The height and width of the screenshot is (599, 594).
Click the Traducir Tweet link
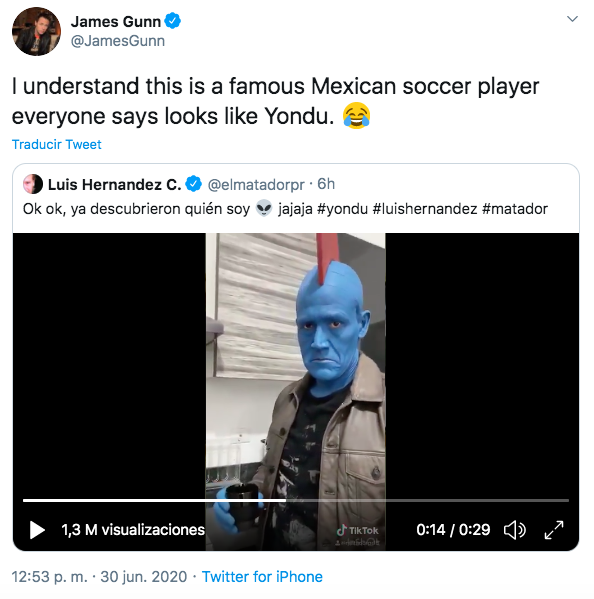[57, 144]
